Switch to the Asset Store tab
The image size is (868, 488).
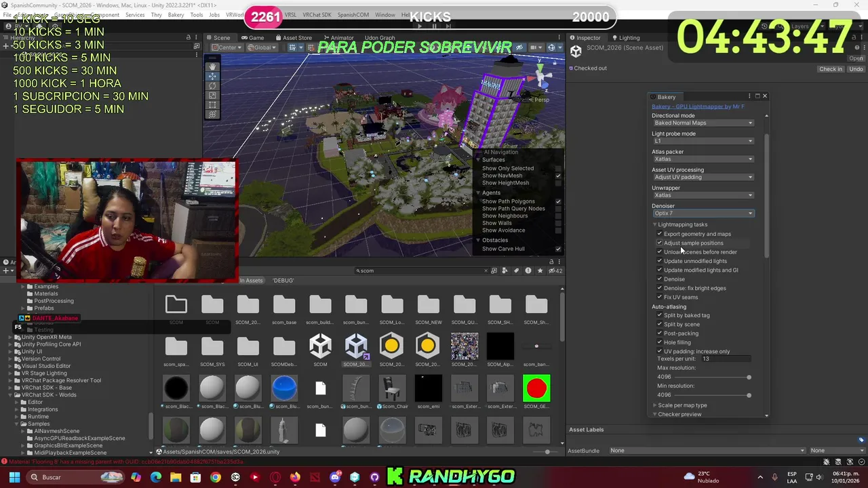pyautogui.click(x=293, y=38)
